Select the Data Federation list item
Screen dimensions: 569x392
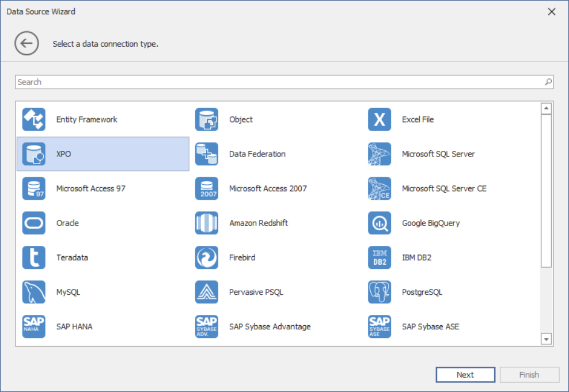257,154
